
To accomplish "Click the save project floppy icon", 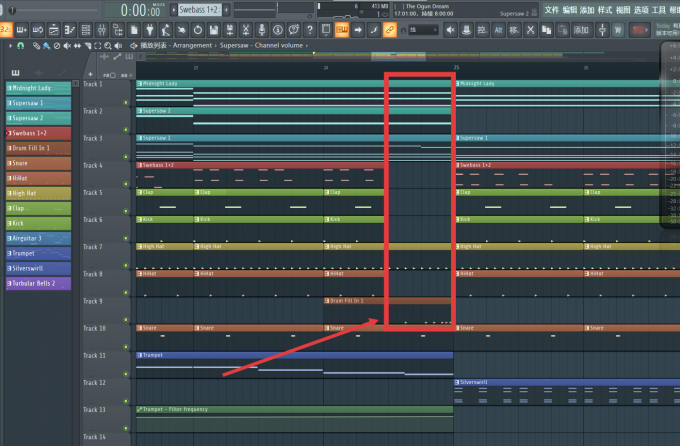I will pyautogui.click(x=213, y=30).
